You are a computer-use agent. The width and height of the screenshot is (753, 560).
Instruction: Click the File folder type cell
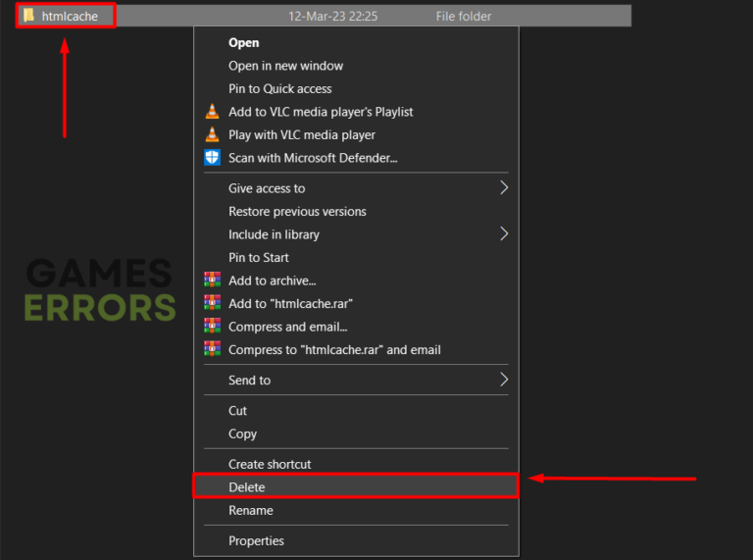[464, 17]
